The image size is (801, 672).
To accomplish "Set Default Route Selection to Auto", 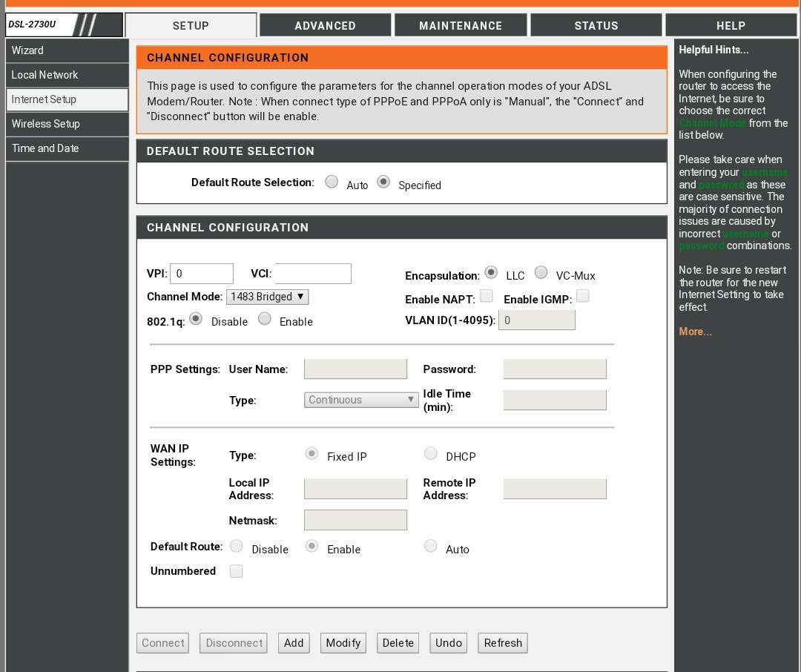I will point(332,182).
